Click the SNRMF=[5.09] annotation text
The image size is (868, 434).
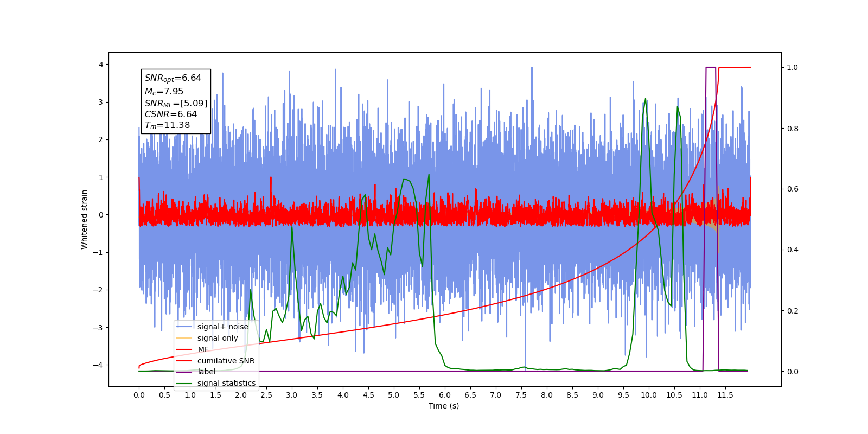click(x=176, y=103)
